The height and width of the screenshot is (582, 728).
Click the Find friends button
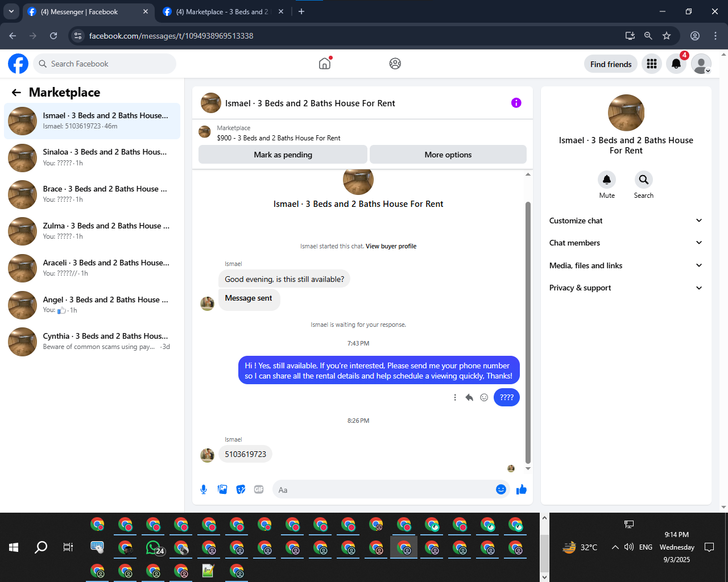611,64
